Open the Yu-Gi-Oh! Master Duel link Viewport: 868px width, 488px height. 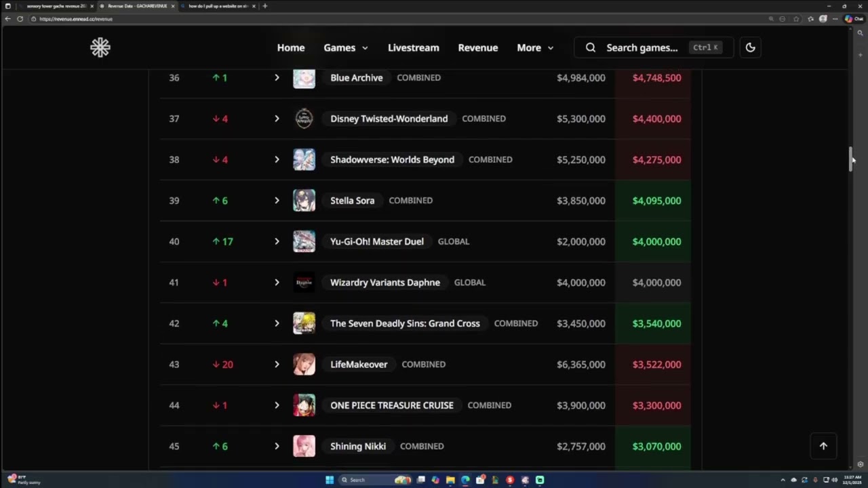377,241
